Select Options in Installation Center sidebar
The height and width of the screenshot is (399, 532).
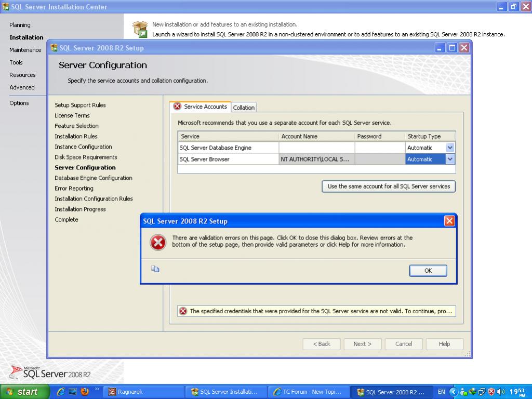(x=19, y=103)
